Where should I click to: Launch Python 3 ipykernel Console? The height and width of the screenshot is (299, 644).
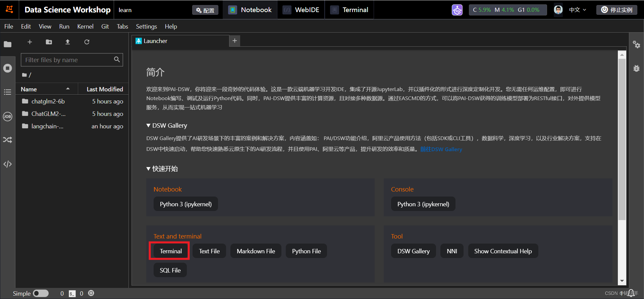[423, 204]
